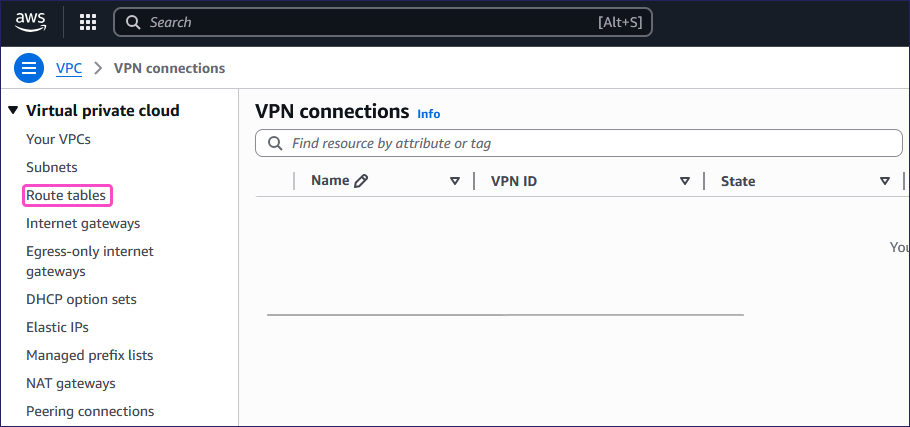
Task: Click the Find resource by attribute field
Action: [590, 144]
